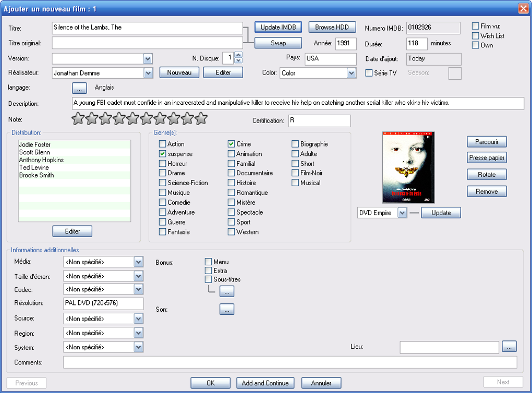This screenshot has height=393, width=532.
Task: Click the ellipsis button next to langage
Action: coord(79,88)
